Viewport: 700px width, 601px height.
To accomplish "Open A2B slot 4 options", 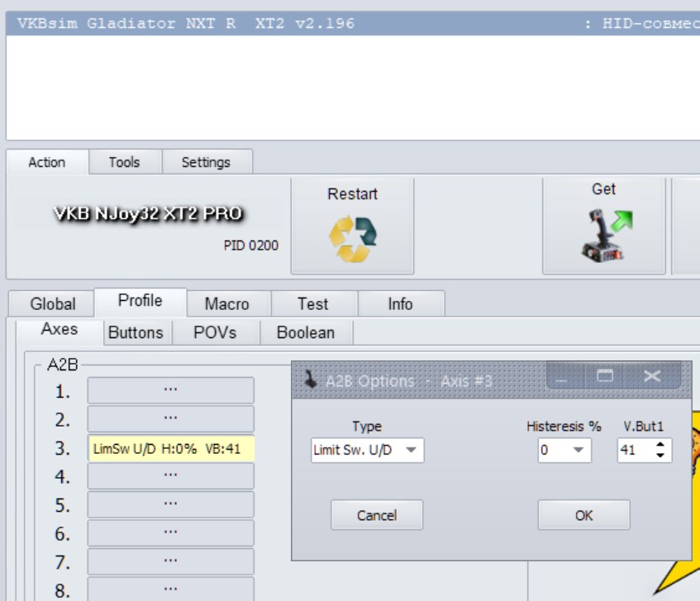I will (170, 476).
